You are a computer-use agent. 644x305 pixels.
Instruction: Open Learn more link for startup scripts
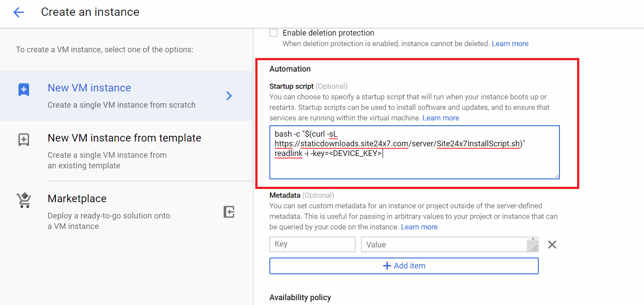pos(441,118)
